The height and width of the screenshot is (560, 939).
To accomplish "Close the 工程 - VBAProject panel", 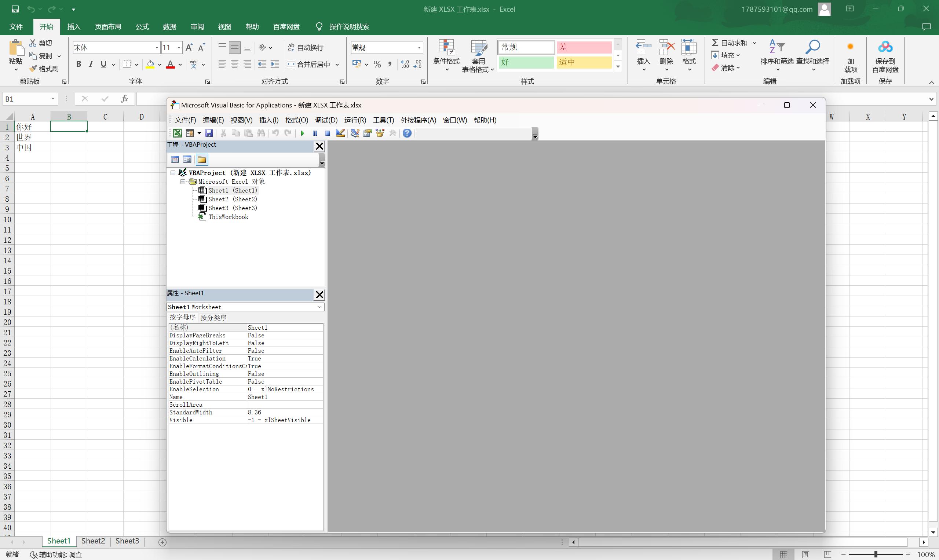I will (320, 146).
